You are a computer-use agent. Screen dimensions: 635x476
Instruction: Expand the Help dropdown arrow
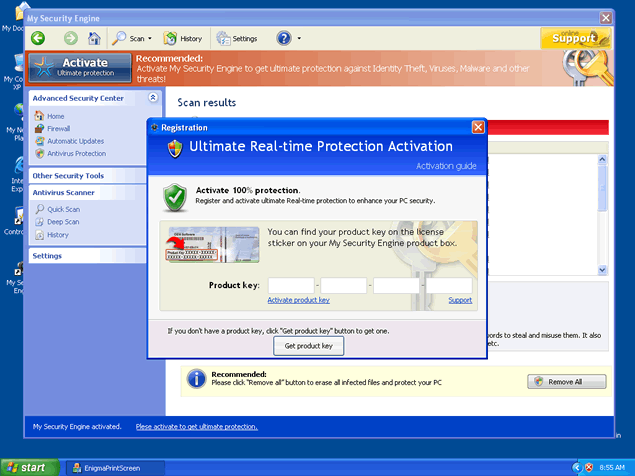[299, 39]
